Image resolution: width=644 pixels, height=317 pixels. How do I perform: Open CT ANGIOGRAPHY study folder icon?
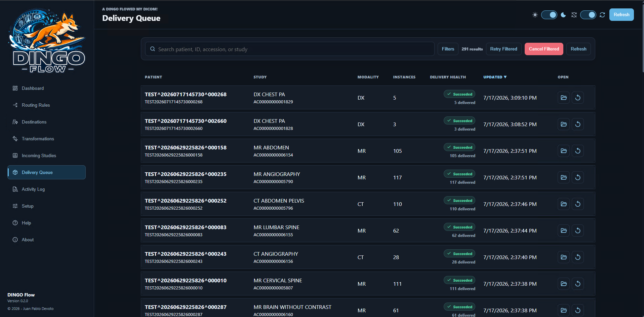coord(564,257)
